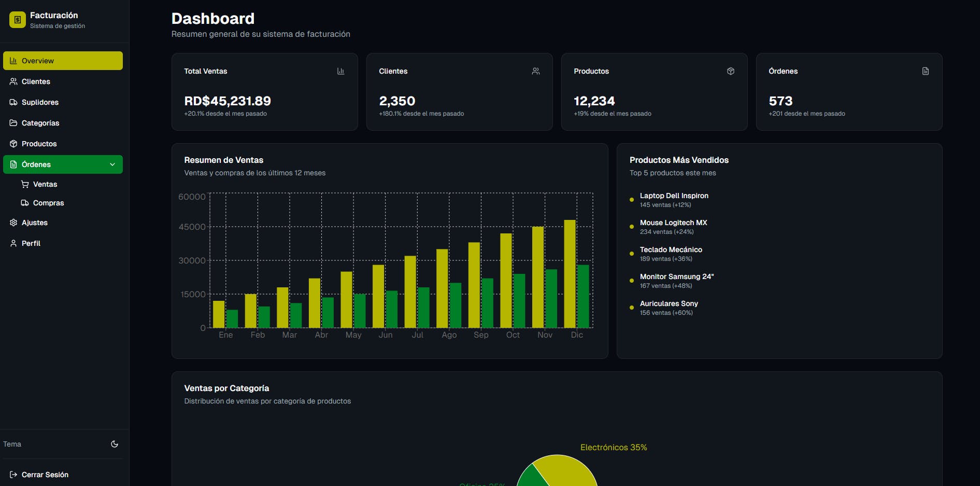
Task: Click the Ventas cart icon in sidebar
Action: point(25,184)
